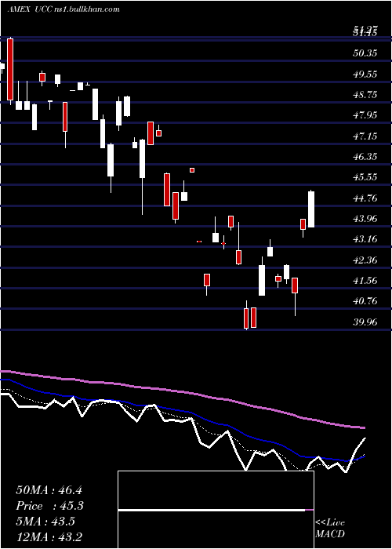
Task: Click the 5MA : 43.5 readout
Action: [45, 522]
